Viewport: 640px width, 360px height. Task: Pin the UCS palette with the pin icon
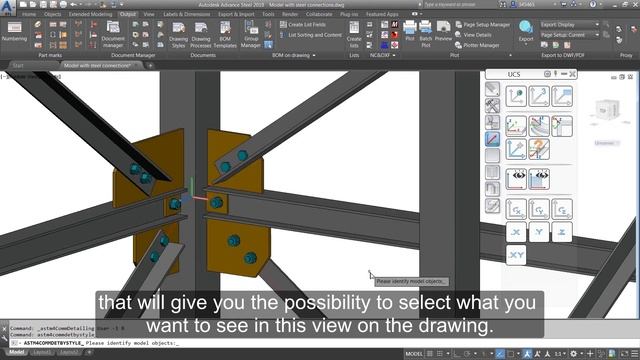556,74
